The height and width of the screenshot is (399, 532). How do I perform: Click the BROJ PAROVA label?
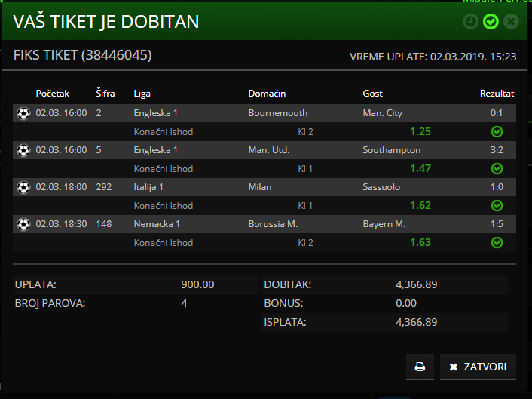pyautogui.click(x=50, y=303)
